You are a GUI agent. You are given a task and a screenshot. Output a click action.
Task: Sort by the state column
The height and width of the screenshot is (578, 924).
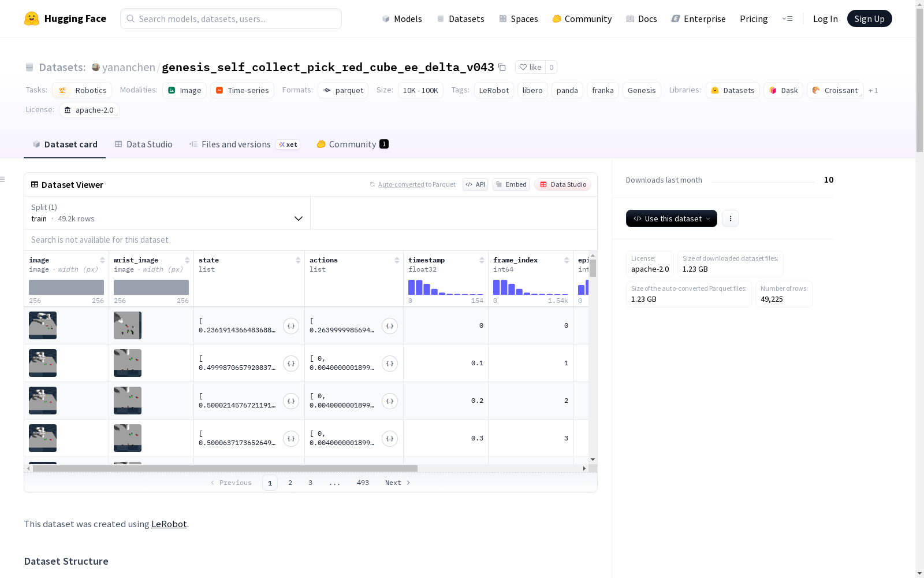pos(298,260)
